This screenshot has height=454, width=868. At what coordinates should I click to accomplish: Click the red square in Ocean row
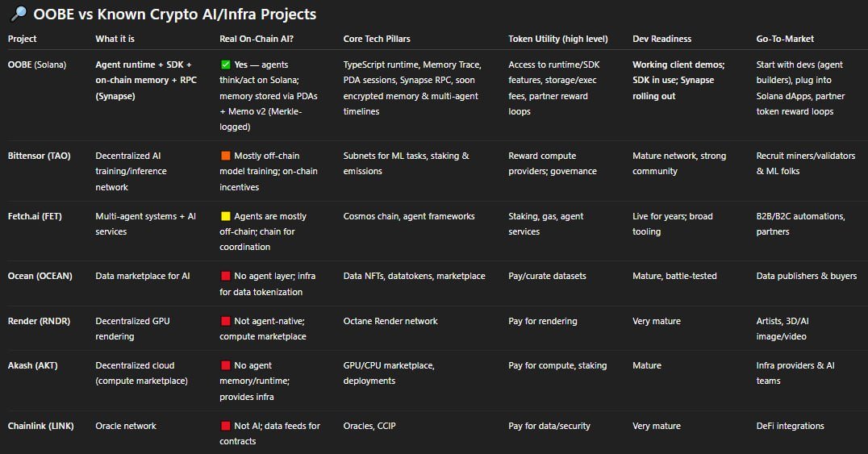225,277
